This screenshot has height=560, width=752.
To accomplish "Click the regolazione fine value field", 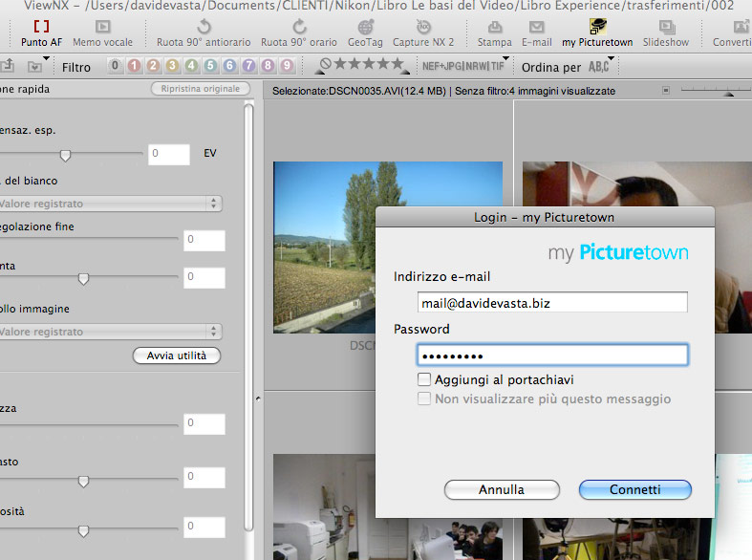I will coord(204,240).
